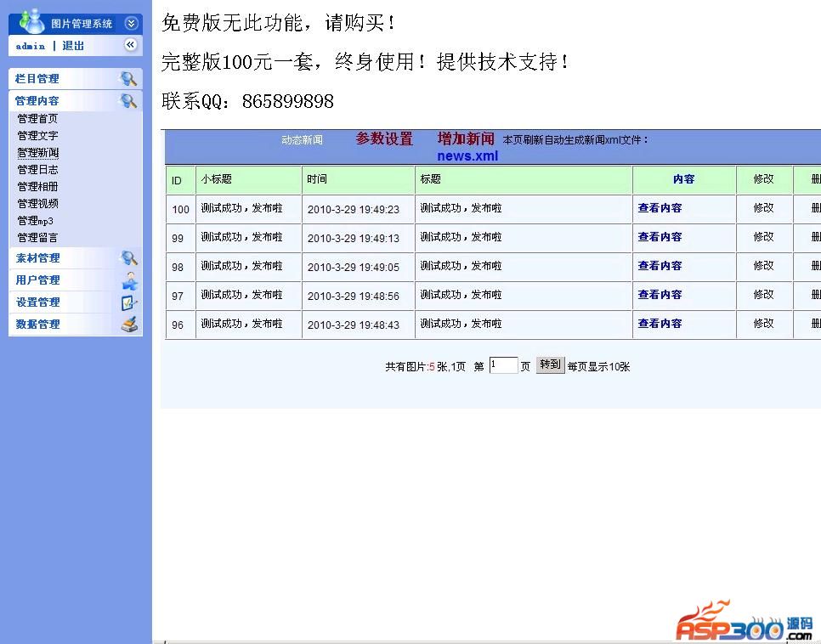Open the 栏目管理 menu section
Viewport: 821px width, 644px height.
coord(37,79)
